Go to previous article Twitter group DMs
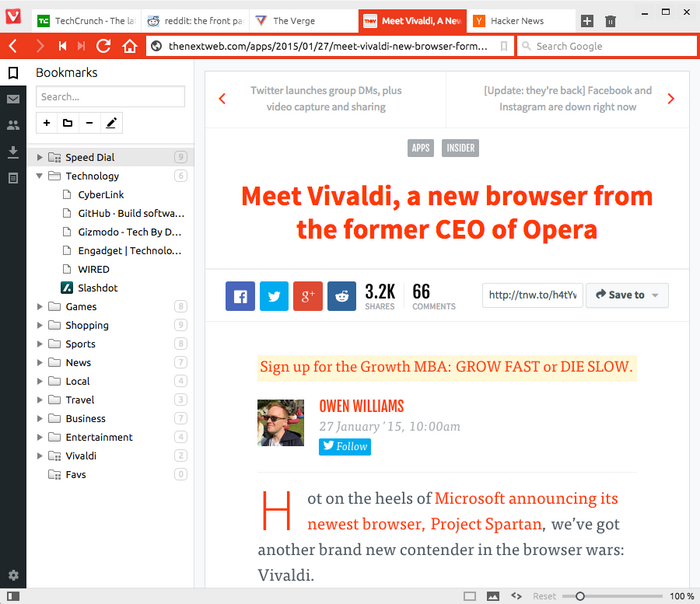Viewport: 700px width, 604px height. pos(325,99)
